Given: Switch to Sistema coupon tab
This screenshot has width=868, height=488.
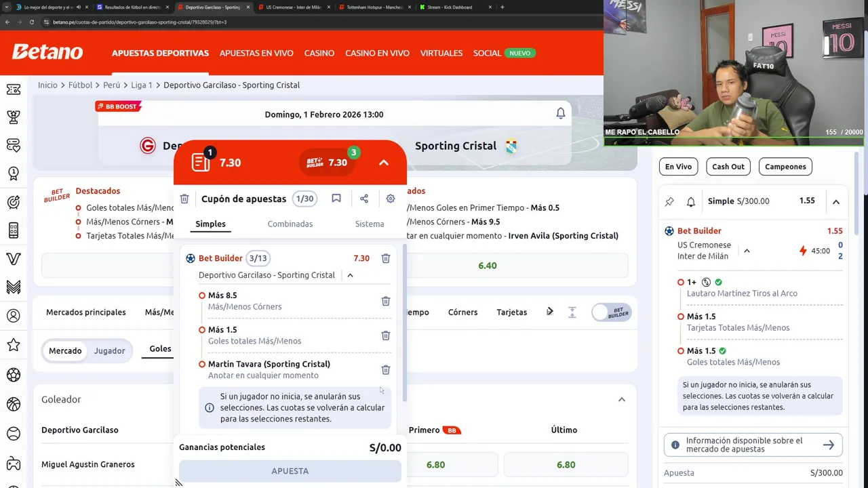Looking at the screenshot, I should pos(370,224).
